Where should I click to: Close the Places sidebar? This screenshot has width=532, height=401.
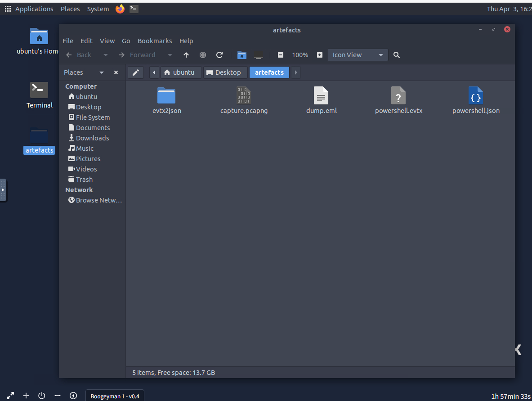click(116, 72)
